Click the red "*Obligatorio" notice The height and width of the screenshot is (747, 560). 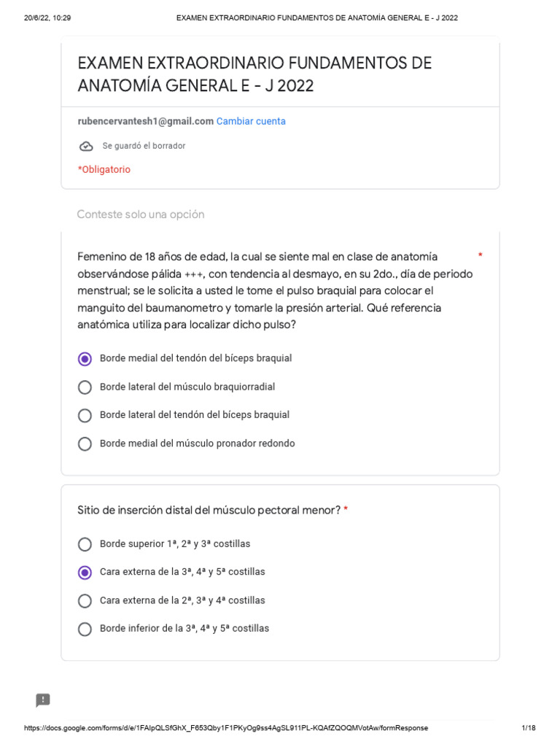pyautogui.click(x=104, y=169)
